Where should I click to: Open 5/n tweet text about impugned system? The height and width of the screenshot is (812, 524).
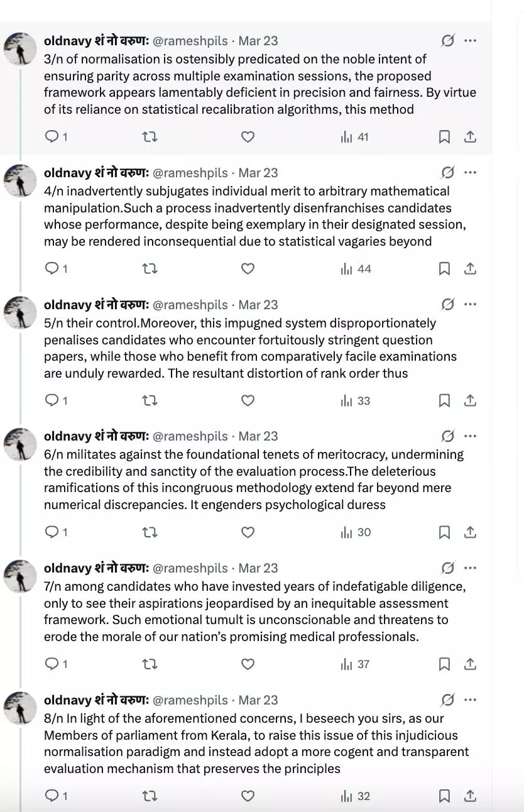[x=250, y=348]
